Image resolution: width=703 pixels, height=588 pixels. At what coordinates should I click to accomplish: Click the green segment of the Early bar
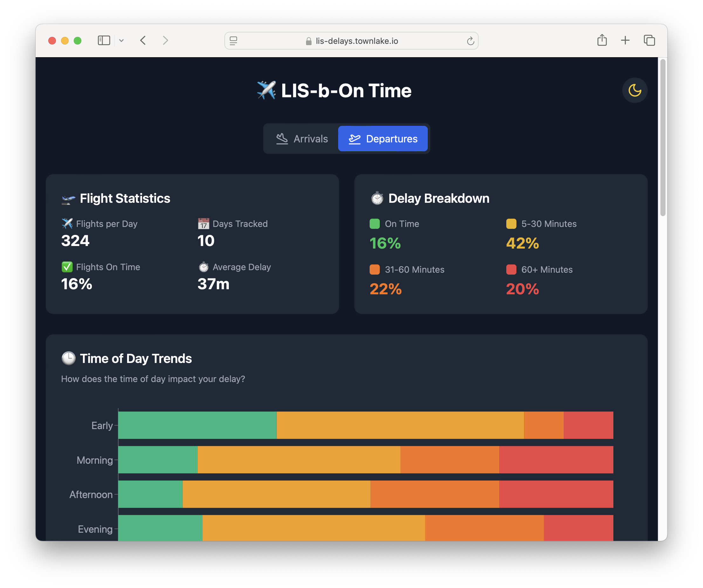[x=197, y=425]
